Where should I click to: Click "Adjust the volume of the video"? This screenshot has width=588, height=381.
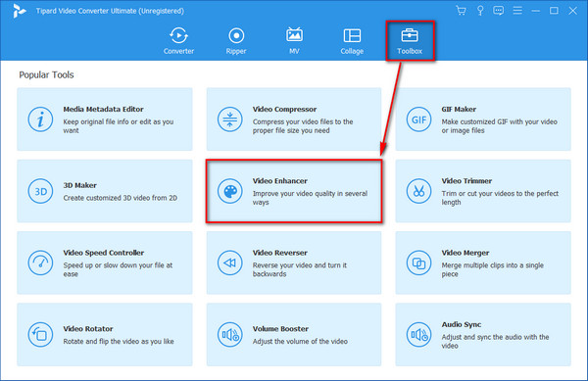coord(300,341)
